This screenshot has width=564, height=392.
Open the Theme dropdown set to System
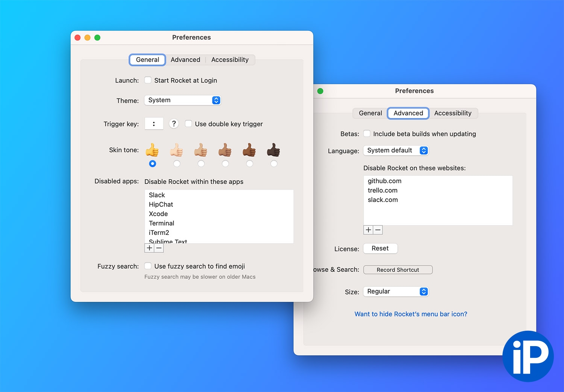point(183,100)
